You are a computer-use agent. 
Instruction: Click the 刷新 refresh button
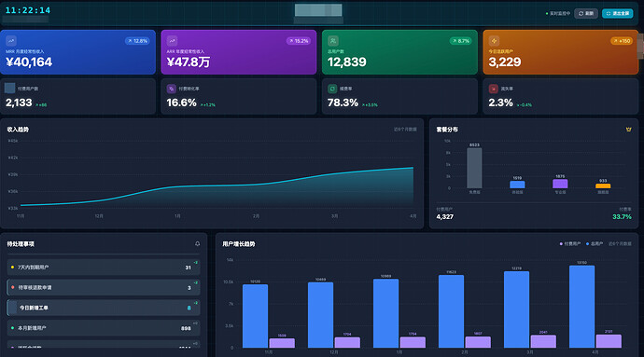(586, 14)
